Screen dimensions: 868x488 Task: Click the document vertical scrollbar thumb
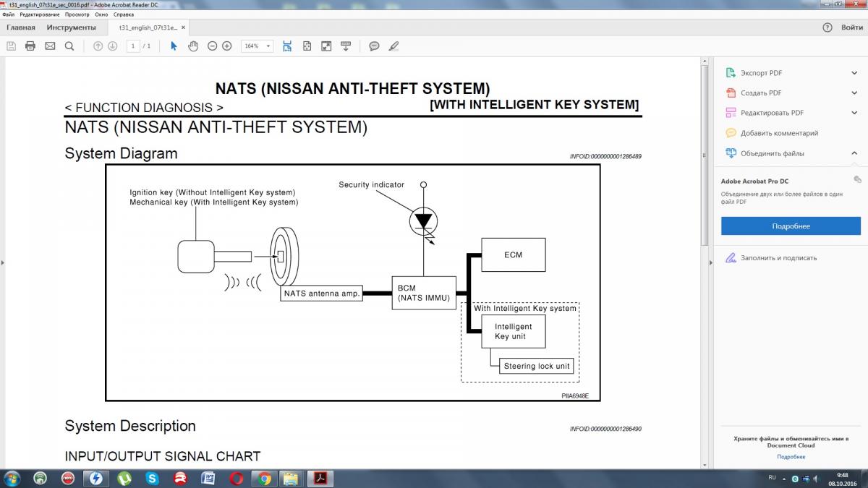point(705,154)
